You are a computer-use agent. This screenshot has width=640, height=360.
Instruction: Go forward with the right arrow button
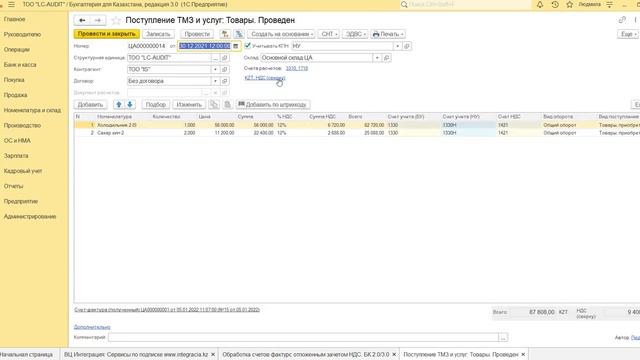98,20
